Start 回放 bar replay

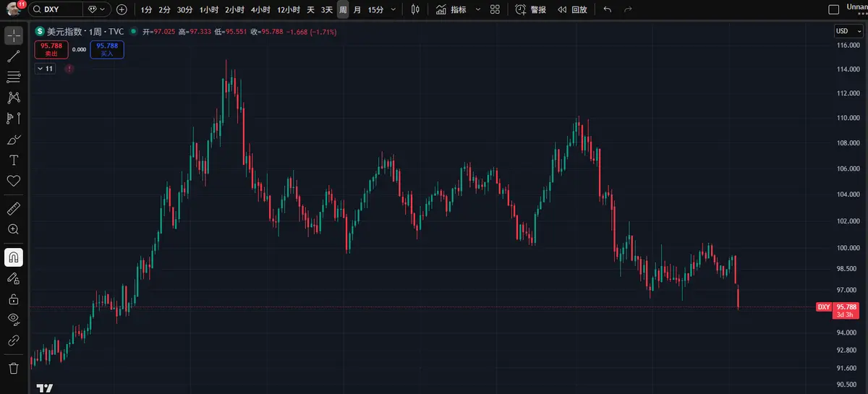[572, 9]
